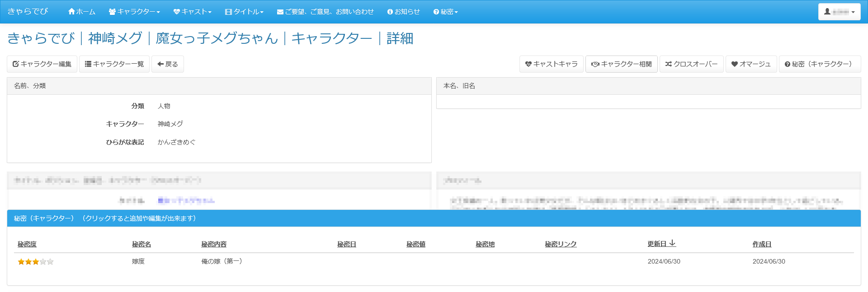Open キャストキャラ heartbeat button
Viewport: 868px width, 292px height.
tap(551, 64)
